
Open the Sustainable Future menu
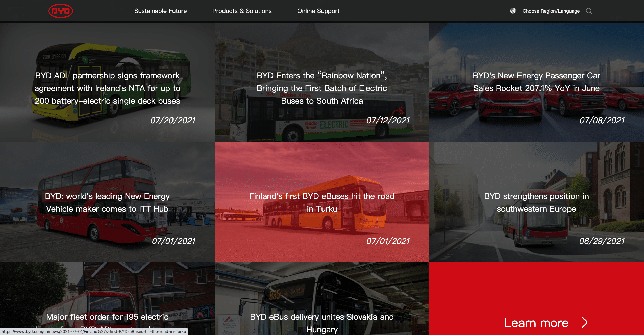(160, 11)
